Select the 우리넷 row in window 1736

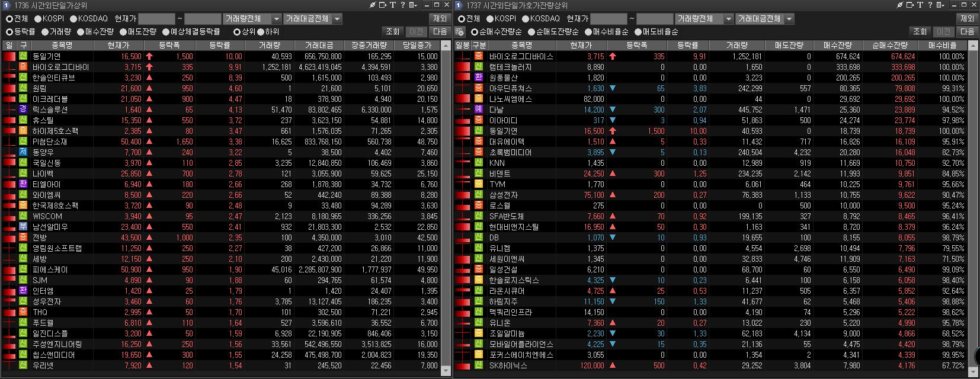(221, 365)
